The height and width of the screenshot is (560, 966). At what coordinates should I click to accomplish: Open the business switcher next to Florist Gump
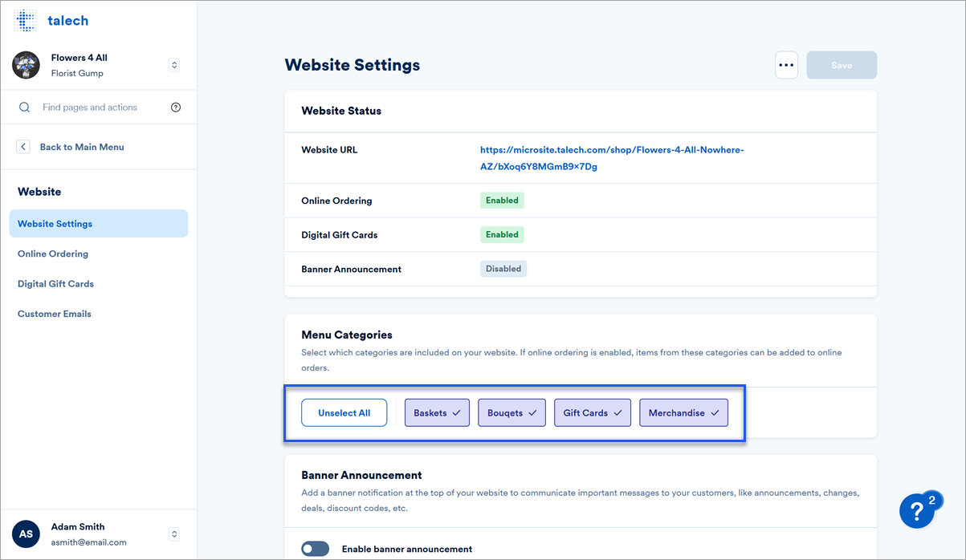(x=173, y=65)
